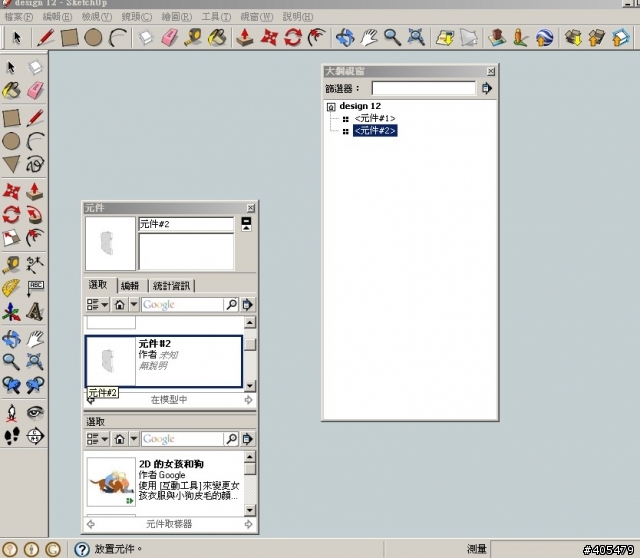Select the Arc tool in top toolbar
640x558 pixels.
click(118, 37)
